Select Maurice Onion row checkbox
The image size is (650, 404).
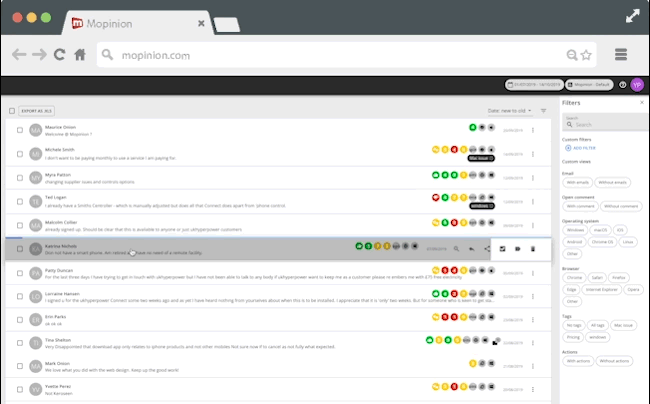tap(19, 130)
